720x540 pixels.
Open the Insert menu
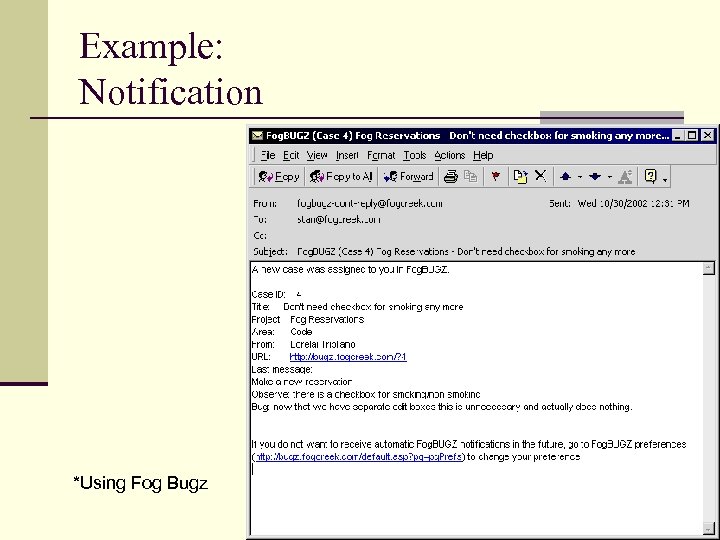point(347,155)
